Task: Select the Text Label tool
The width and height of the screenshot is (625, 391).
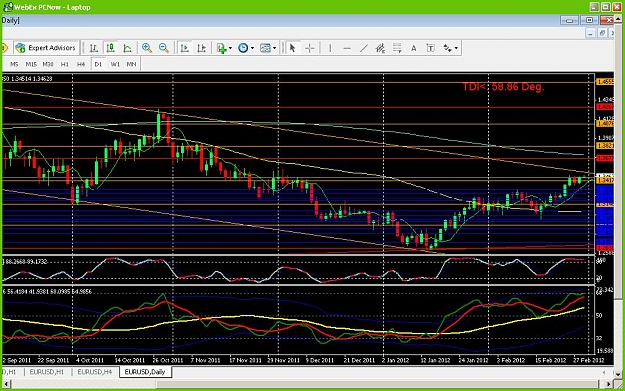Action: 430,48
